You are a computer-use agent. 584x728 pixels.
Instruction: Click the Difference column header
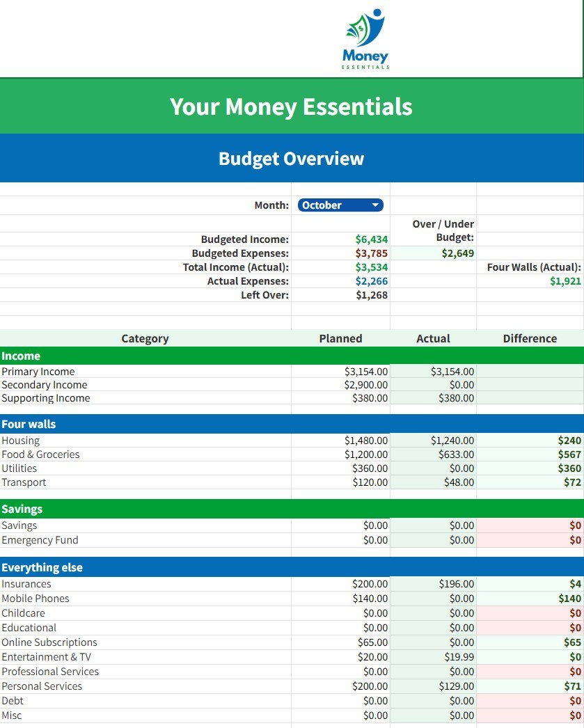[x=530, y=339]
